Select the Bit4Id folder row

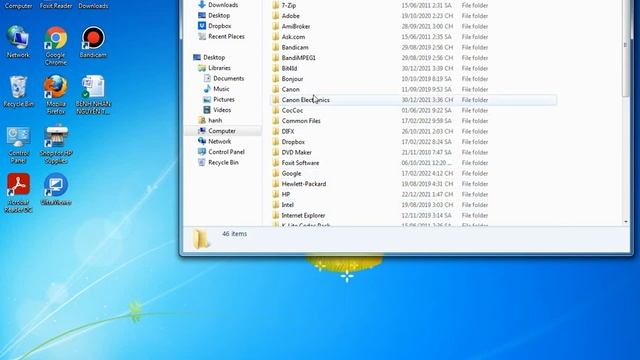pyautogui.click(x=413, y=68)
